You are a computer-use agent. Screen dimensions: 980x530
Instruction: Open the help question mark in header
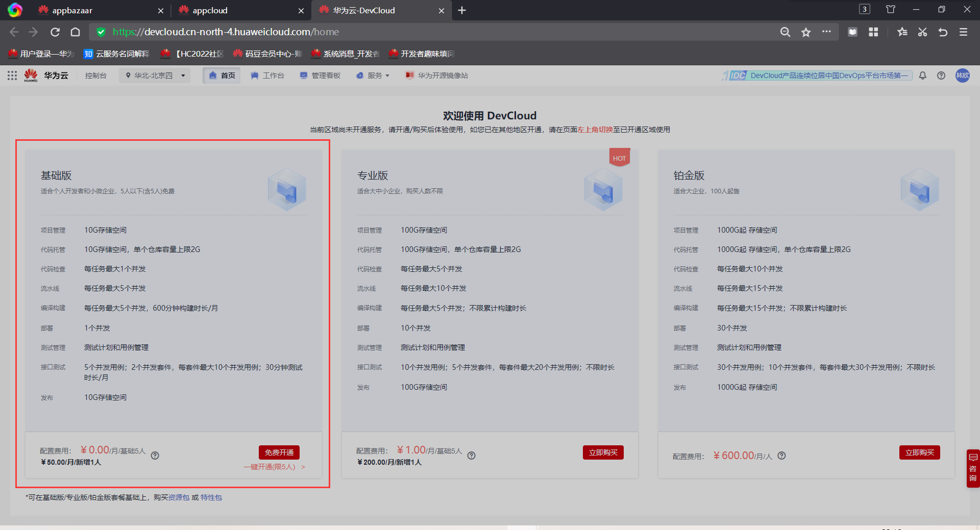coord(941,75)
